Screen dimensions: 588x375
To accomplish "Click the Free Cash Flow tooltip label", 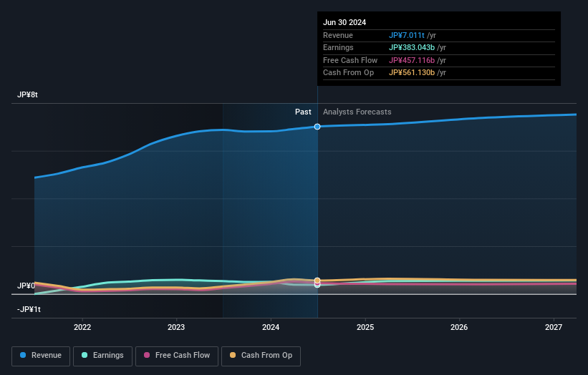I will (x=350, y=60).
